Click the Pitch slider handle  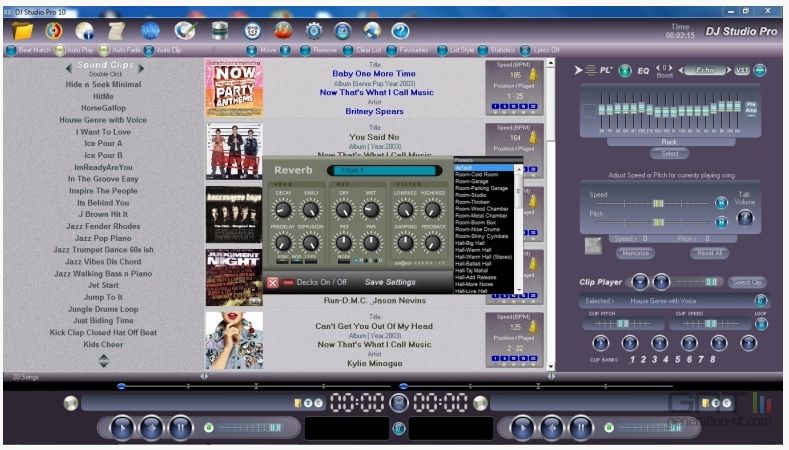[x=658, y=222]
